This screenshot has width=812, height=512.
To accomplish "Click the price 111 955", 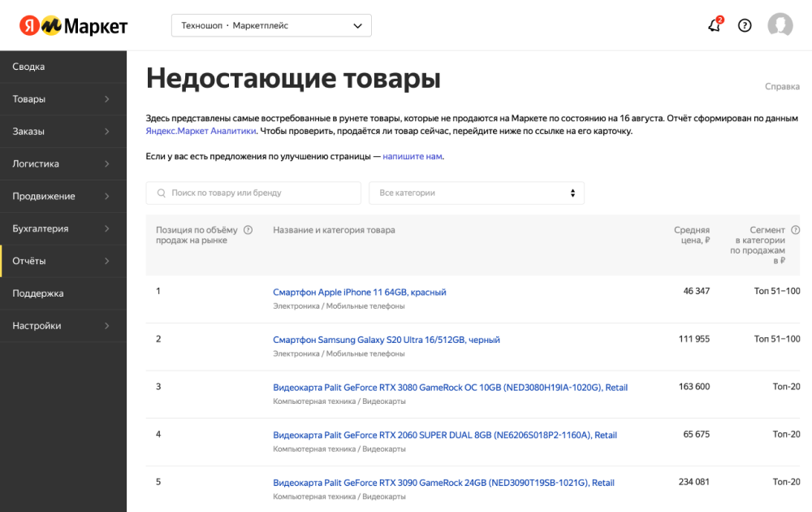I will coord(694,339).
